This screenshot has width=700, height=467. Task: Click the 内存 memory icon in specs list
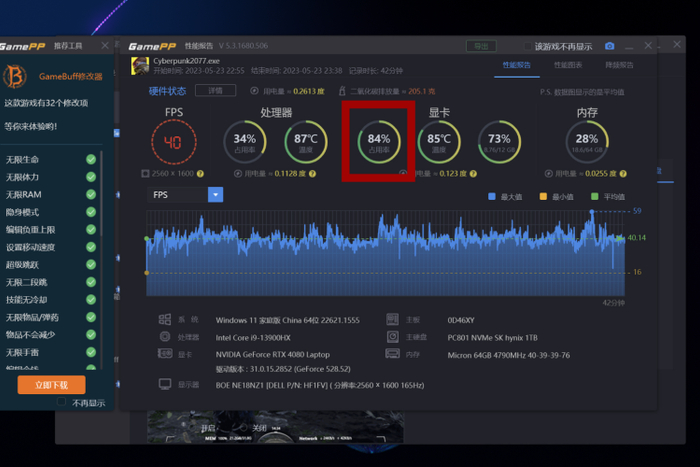click(x=392, y=354)
